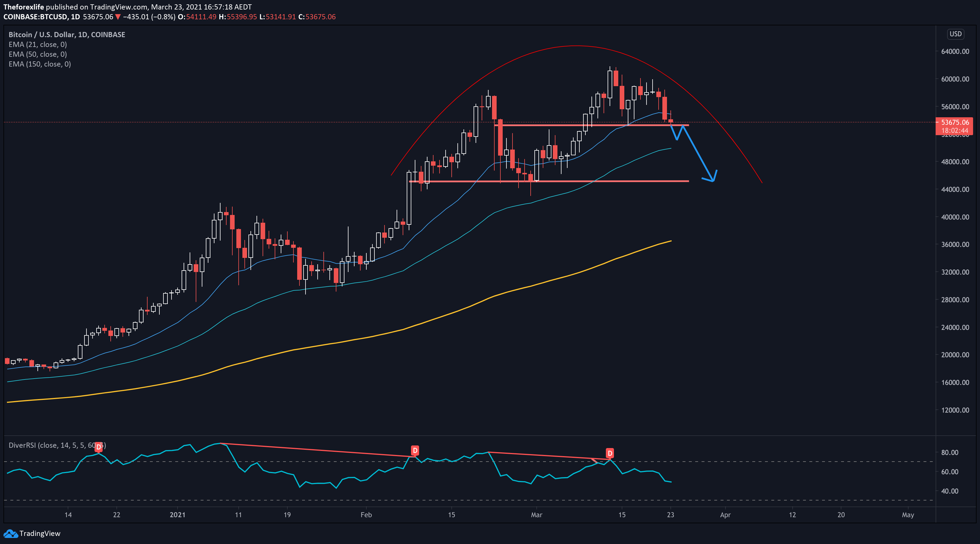Click the Theforexlife author name in header

[24, 7]
